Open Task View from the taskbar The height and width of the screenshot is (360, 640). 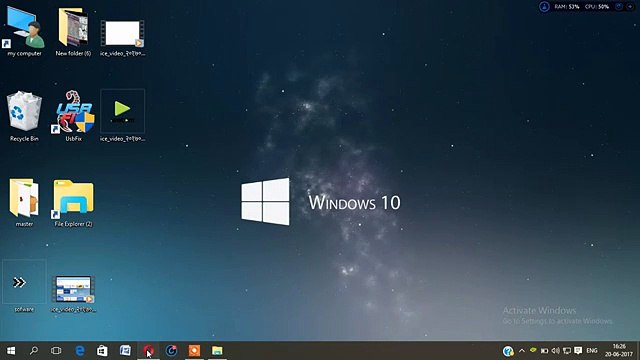(56, 351)
